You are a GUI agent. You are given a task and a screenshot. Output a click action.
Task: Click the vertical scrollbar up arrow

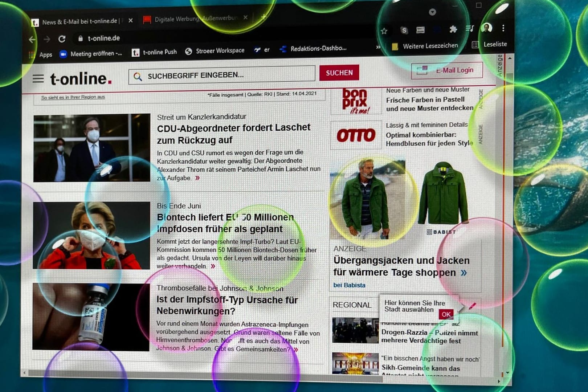click(x=510, y=58)
